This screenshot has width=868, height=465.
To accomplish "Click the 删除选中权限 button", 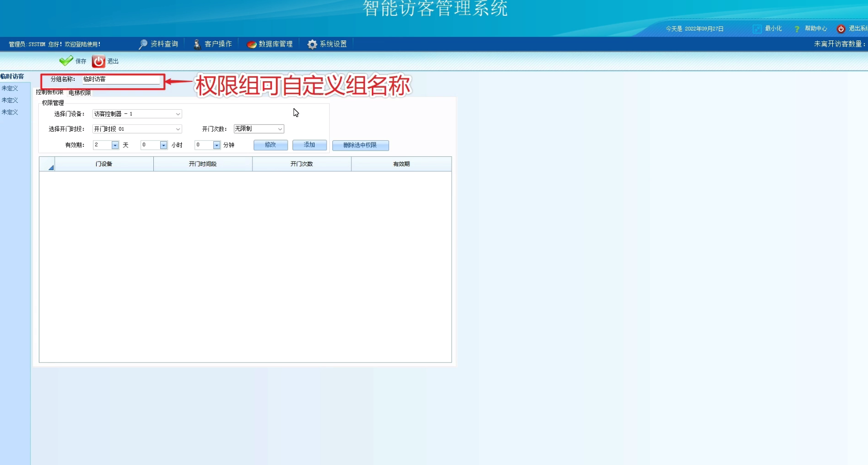I will pos(360,145).
